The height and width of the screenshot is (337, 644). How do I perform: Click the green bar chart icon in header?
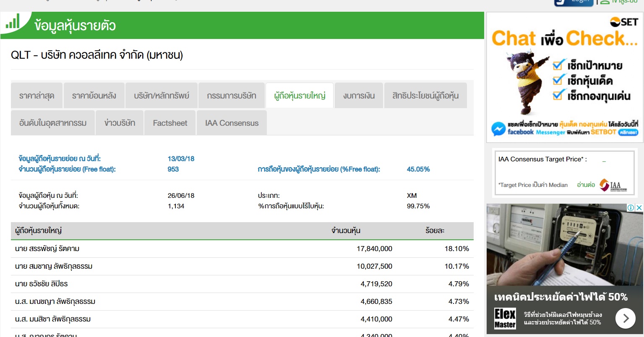13,21
